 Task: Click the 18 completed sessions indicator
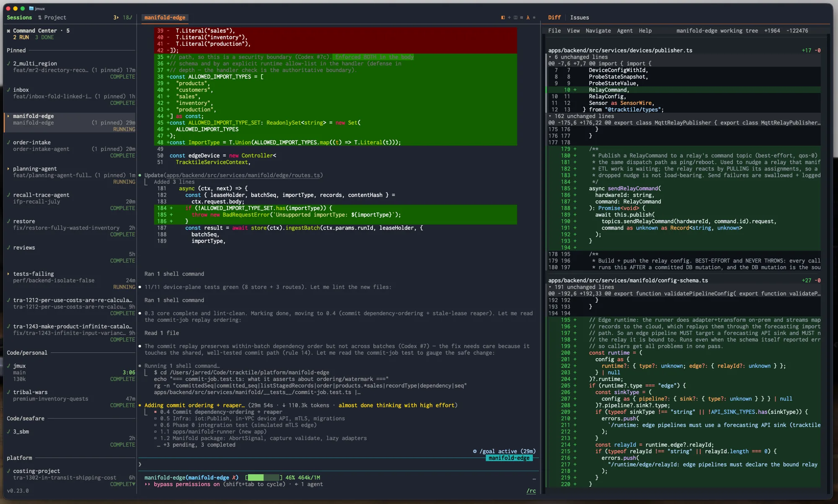click(x=127, y=18)
